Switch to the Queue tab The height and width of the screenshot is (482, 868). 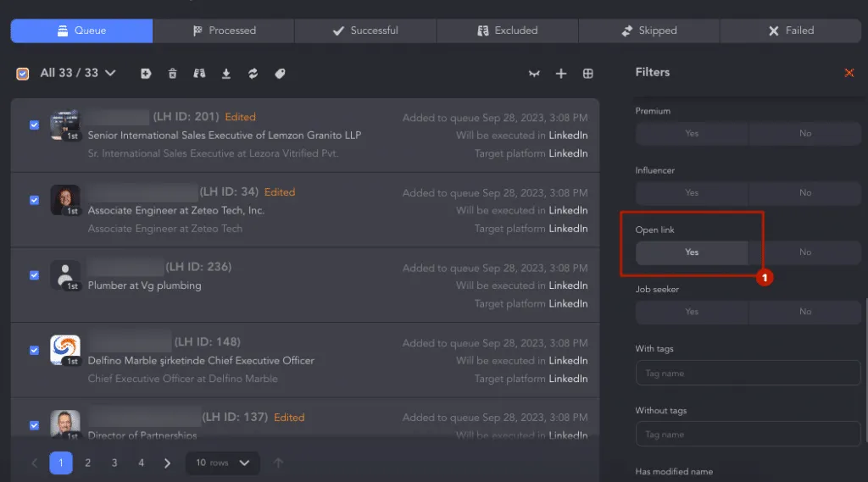point(81,30)
